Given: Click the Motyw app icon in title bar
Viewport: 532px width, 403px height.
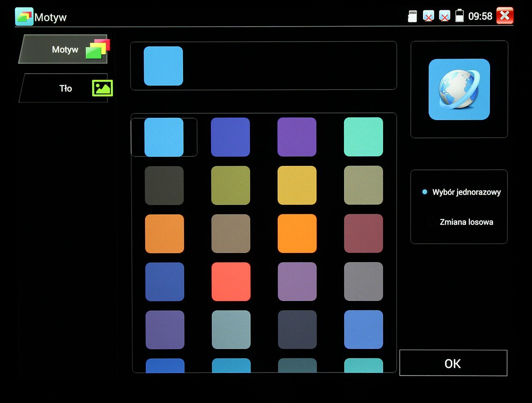Looking at the screenshot, I should 24,16.
